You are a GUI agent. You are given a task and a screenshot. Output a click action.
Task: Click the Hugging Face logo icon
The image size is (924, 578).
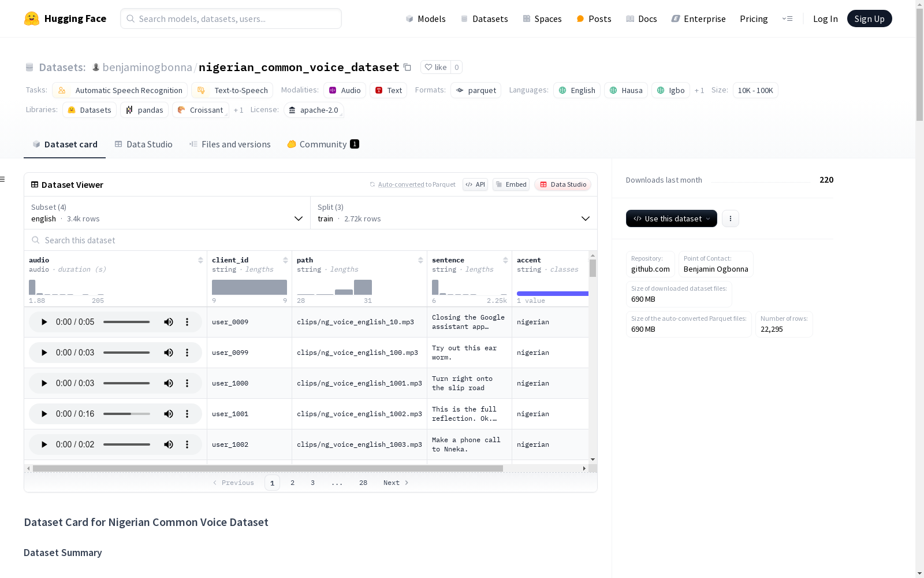point(32,18)
